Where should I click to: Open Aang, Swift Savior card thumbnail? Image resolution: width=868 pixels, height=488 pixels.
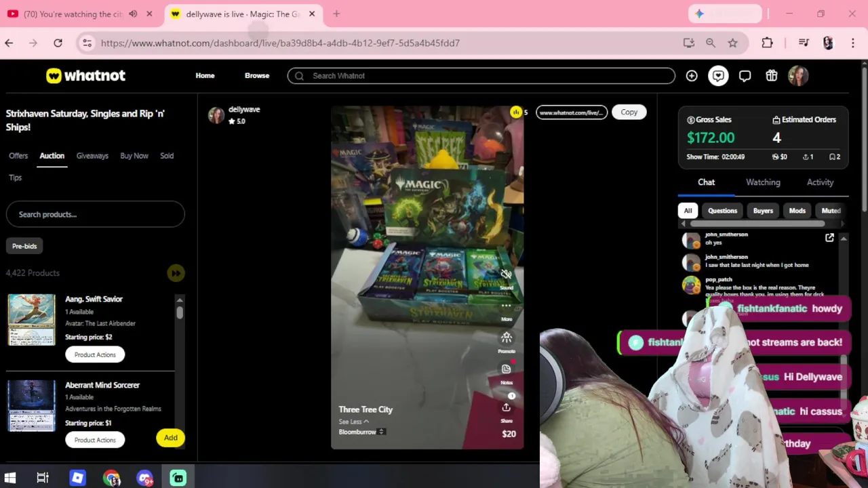pos(31,320)
